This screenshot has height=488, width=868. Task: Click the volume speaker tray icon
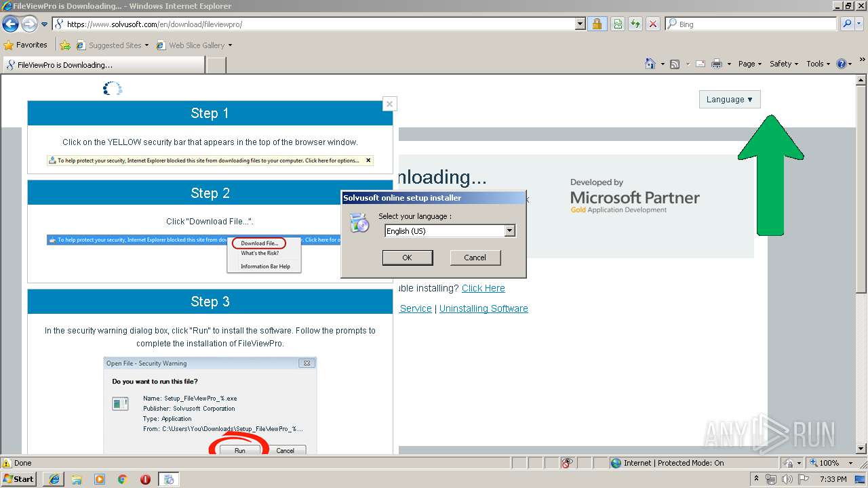788,479
